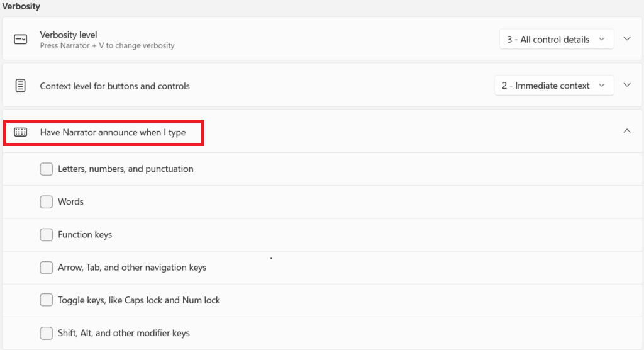Click the Function keys option label
This screenshot has width=644, height=350.
tap(85, 234)
